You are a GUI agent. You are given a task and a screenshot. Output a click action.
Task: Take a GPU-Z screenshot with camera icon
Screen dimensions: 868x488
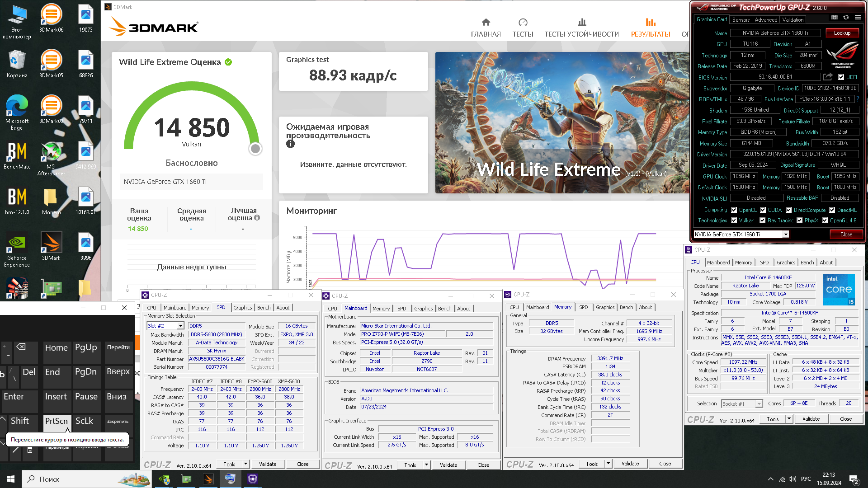[835, 18]
